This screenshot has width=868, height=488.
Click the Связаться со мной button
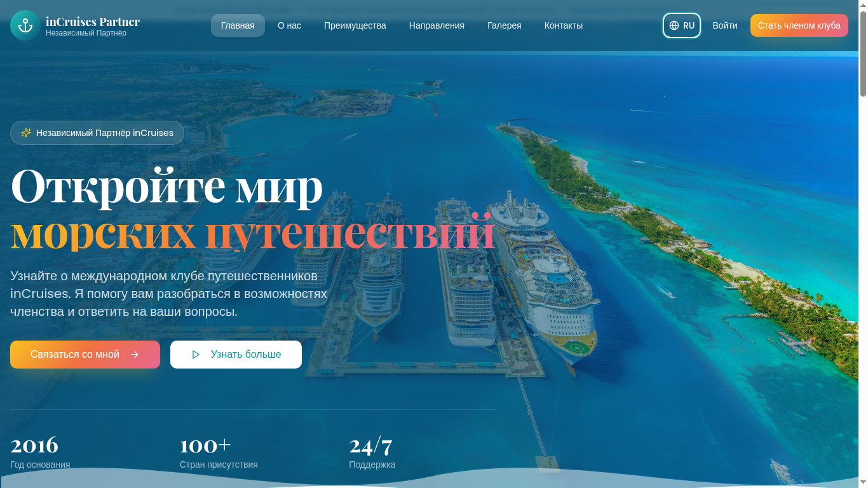(x=85, y=355)
